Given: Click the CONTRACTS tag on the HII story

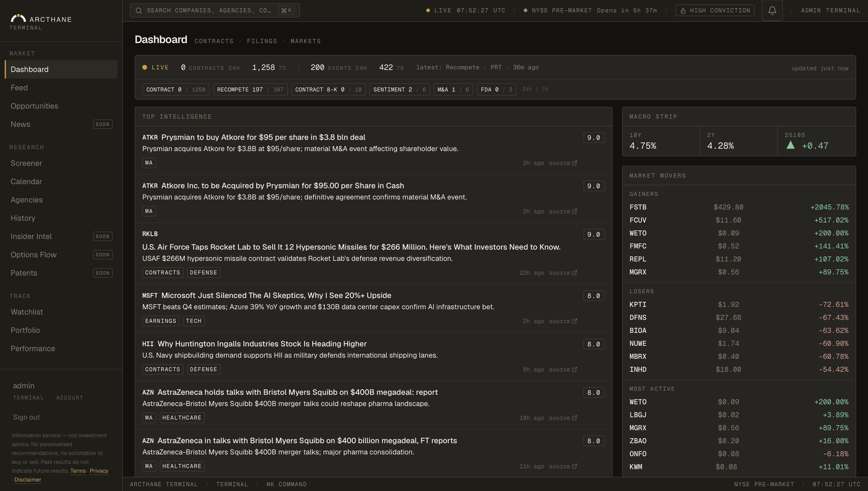Looking at the screenshot, I should point(163,369).
